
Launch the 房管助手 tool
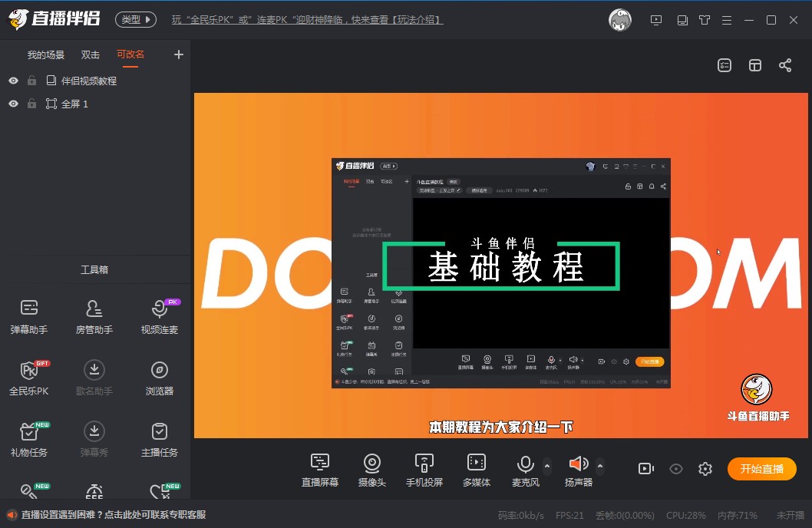point(94,315)
